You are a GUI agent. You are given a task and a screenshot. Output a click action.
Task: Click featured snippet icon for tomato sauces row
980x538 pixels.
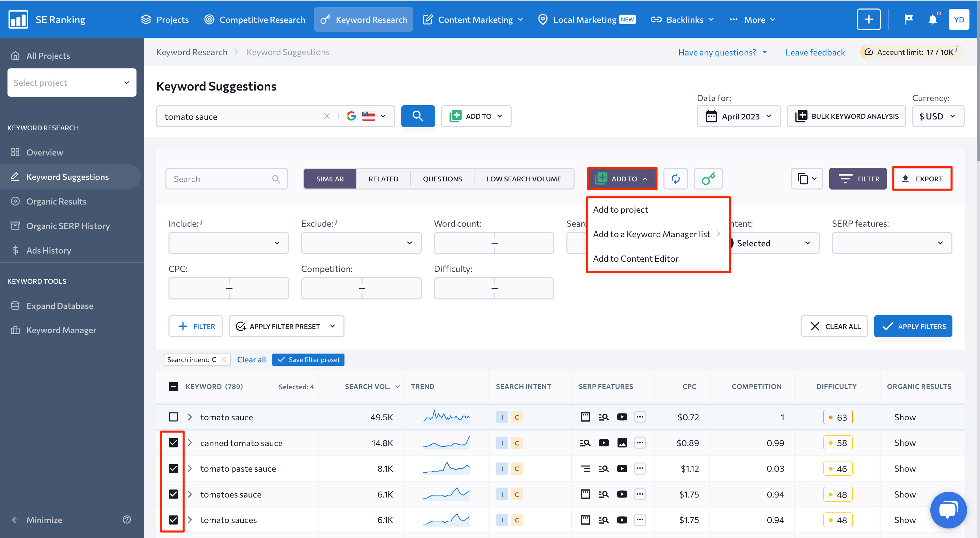click(x=585, y=520)
